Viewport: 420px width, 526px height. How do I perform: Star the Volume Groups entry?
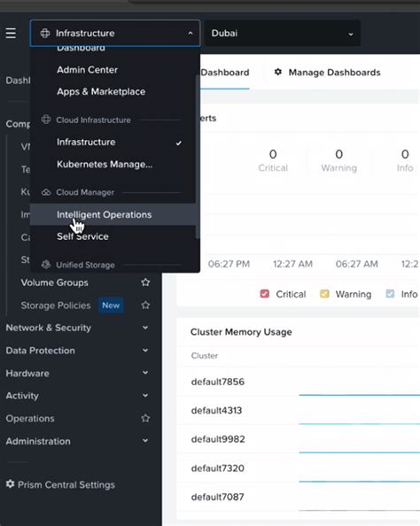(x=145, y=282)
